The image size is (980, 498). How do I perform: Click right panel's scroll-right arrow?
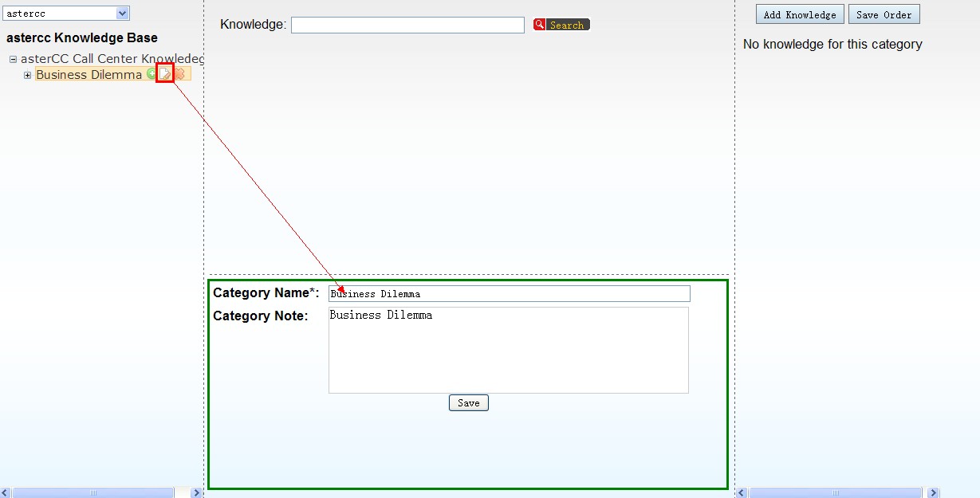(x=933, y=493)
